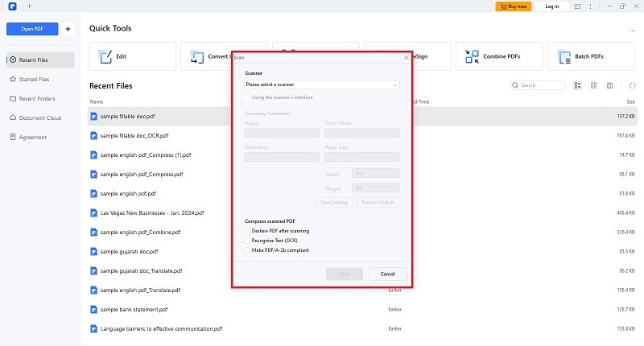The height and width of the screenshot is (346, 644).
Task: Enable Recognize Text (OCR) checkbox
Action: coord(247,241)
